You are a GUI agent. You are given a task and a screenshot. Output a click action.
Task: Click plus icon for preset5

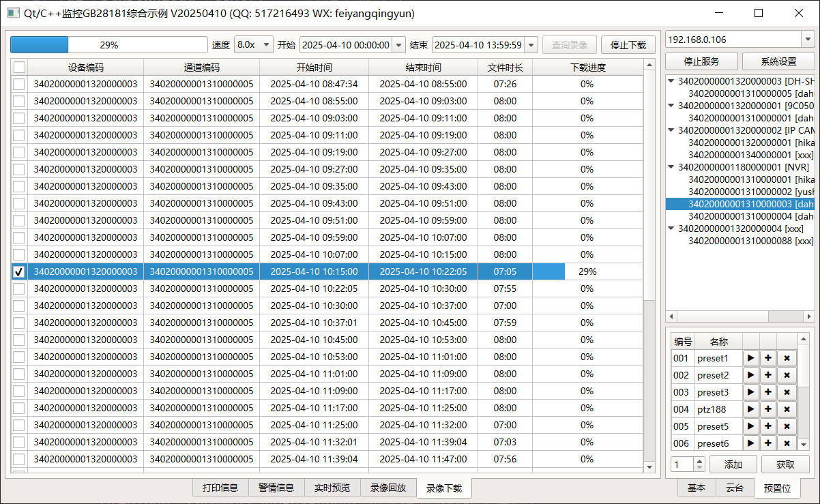click(768, 426)
